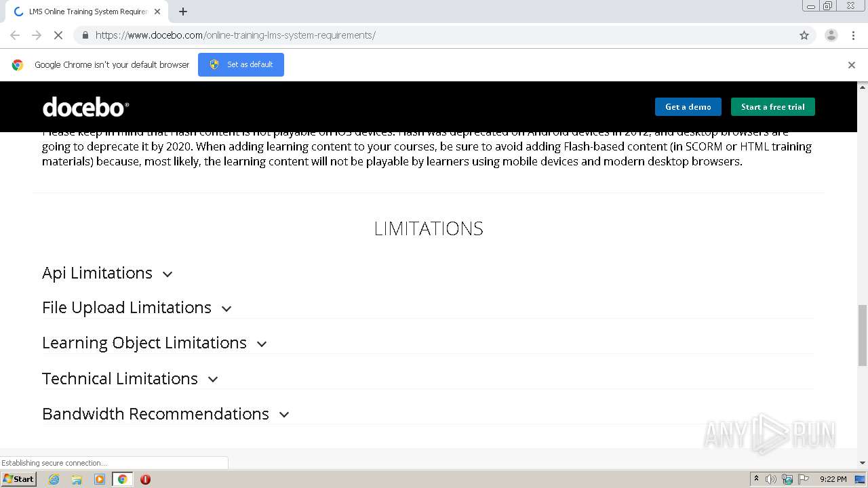
Task: Click the browser back arrow
Action: pos(15,35)
